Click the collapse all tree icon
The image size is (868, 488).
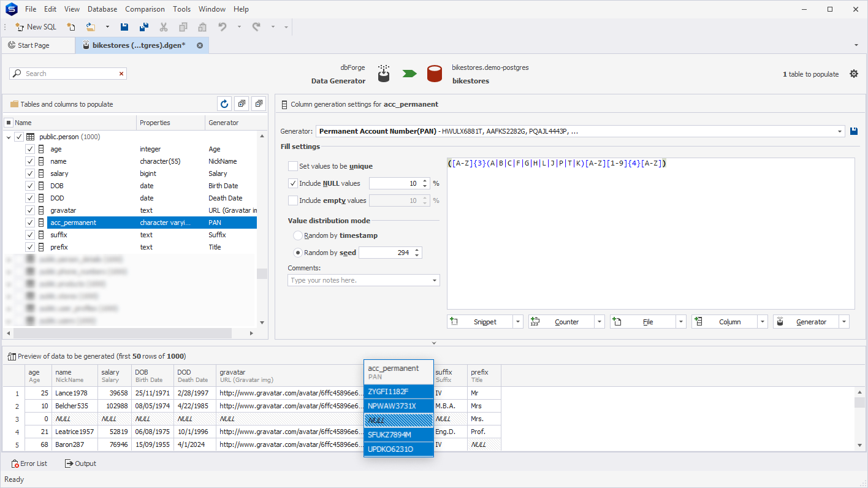[x=259, y=104]
